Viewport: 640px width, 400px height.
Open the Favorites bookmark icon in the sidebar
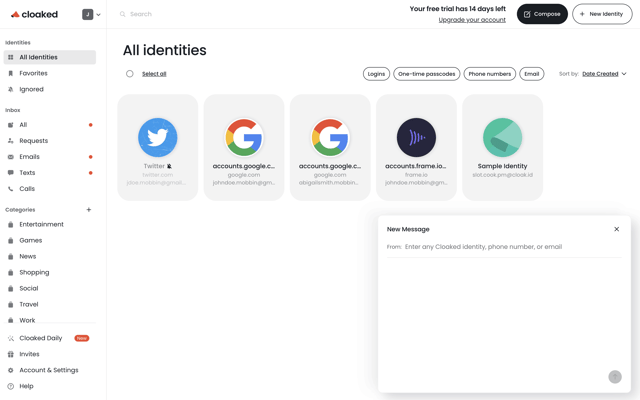(x=11, y=73)
